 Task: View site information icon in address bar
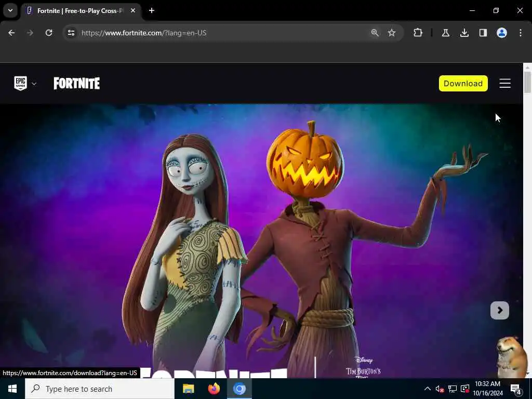(71, 33)
